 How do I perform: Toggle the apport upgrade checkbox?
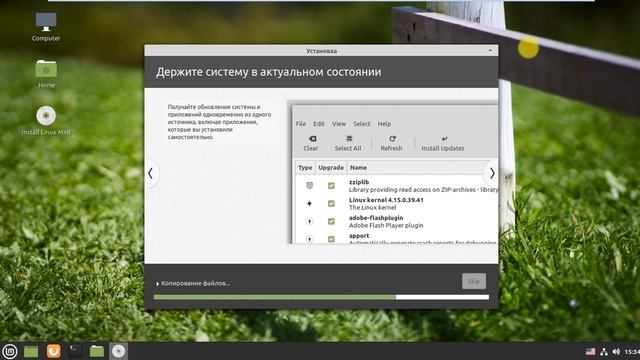point(331,239)
